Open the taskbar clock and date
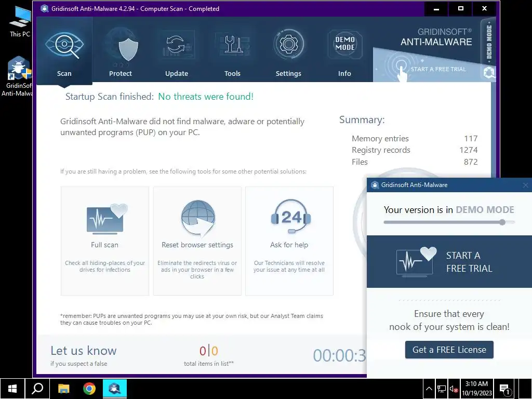Viewport: 532px width, 399px height. pos(477,389)
